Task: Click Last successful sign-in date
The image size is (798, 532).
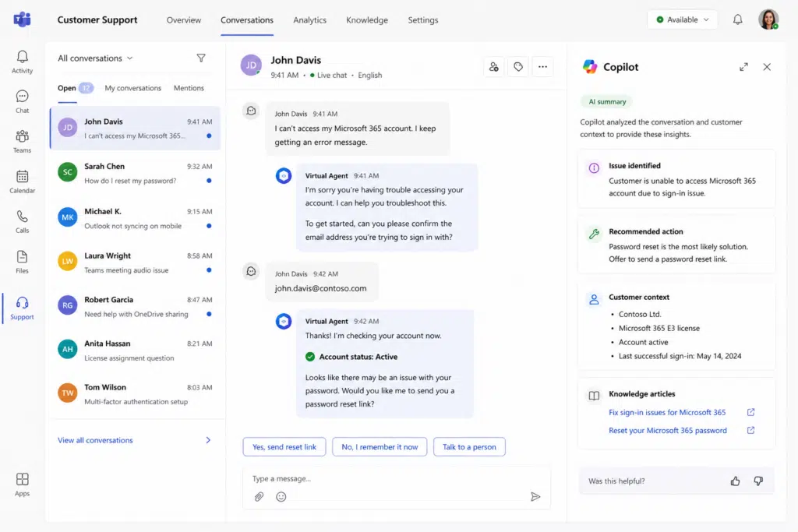Action: tap(680, 356)
